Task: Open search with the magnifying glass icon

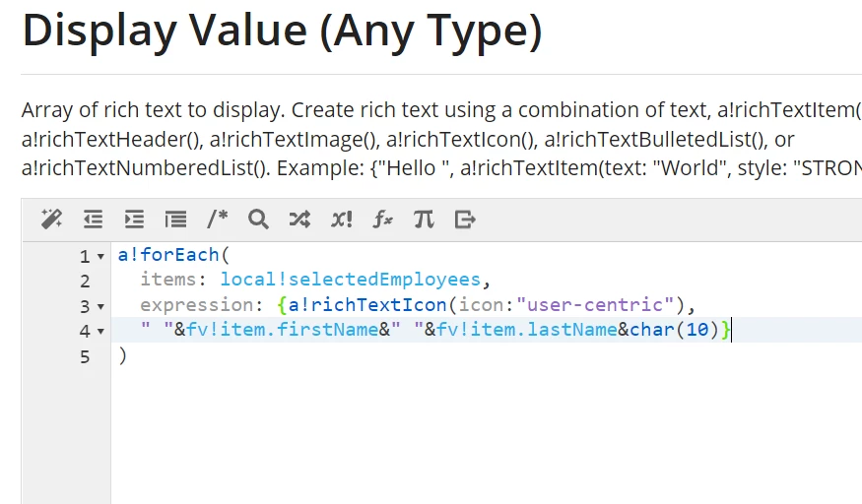Action: point(258,220)
